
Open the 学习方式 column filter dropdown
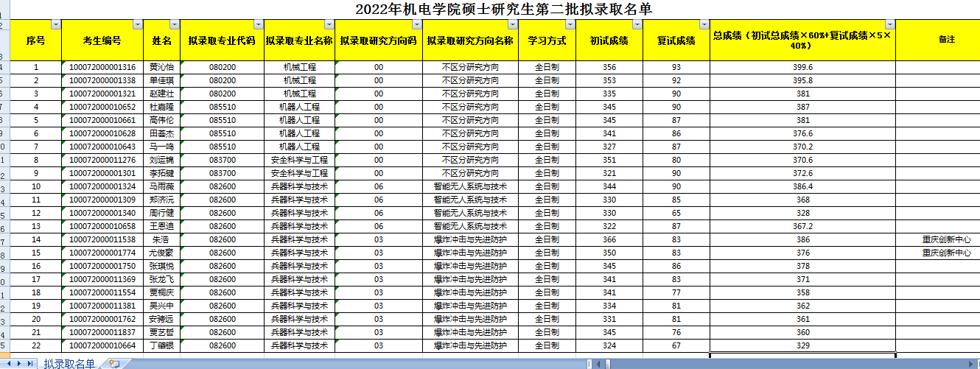coord(571,24)
